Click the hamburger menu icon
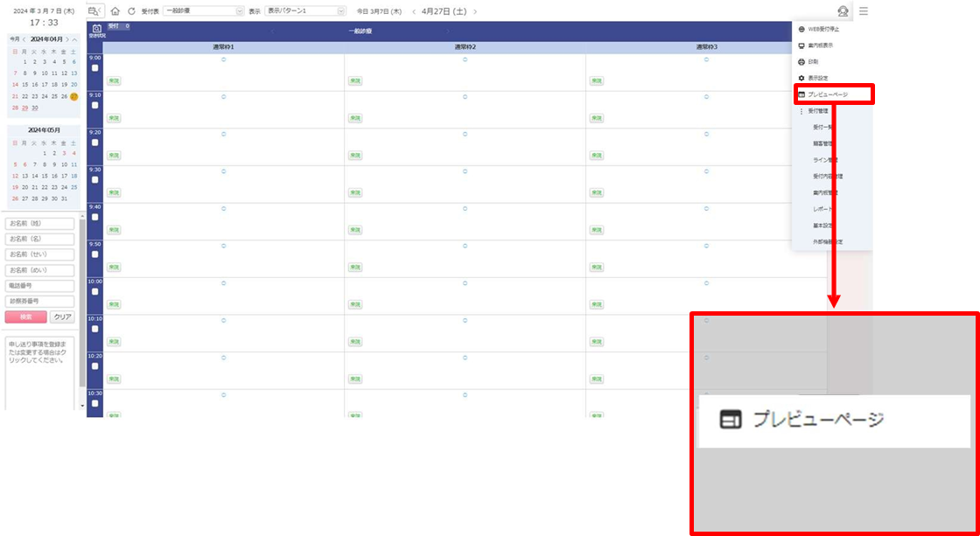 pyautogui.click(x=864, y=11)
